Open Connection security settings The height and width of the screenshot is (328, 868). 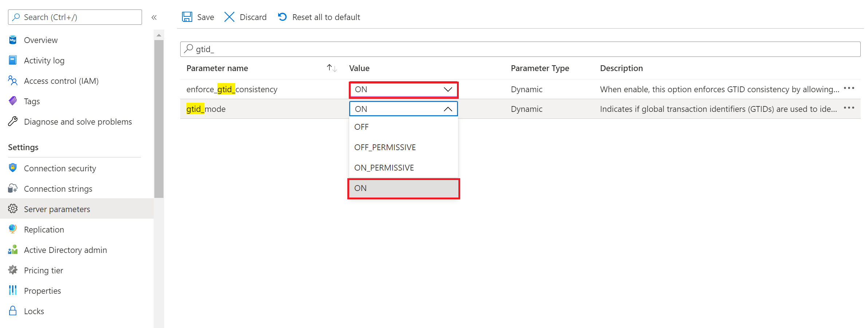point(60,168)
